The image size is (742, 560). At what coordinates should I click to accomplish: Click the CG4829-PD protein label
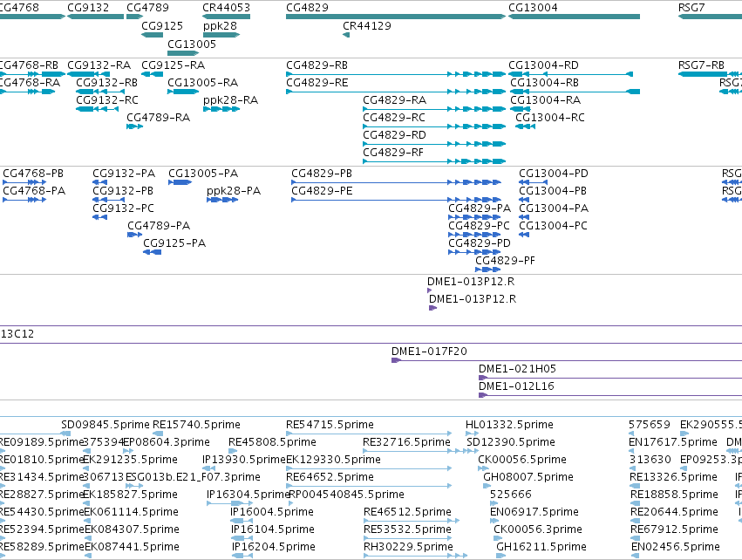(480, 243)
